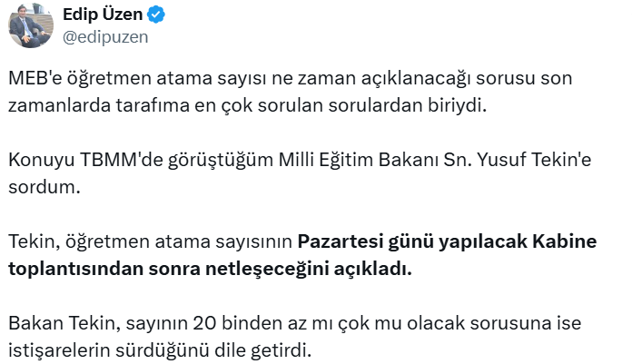The height and width of the screenshot is (364, 632).
Task: Click Edip Üzen's profile avatar photo
Action: pos(31,25)
